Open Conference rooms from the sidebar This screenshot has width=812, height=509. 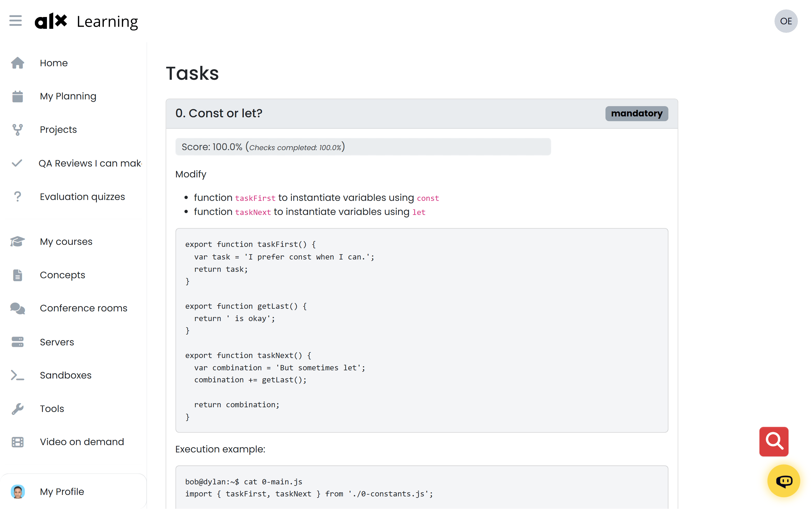pyautogui.click(x=84, y=308)
